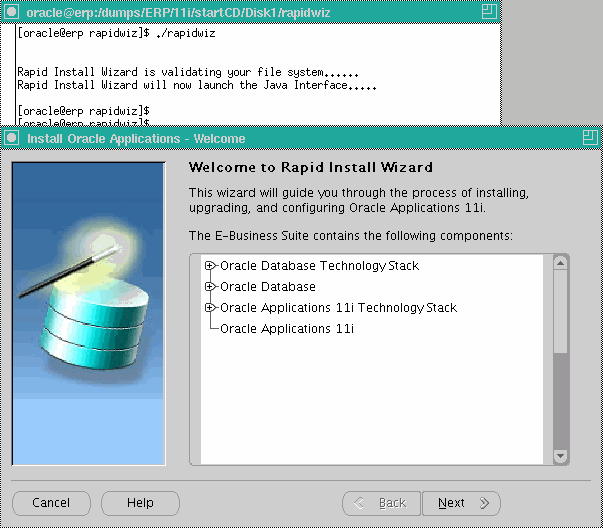Select Oracle Database Technology Stack label

coord(319,266)
